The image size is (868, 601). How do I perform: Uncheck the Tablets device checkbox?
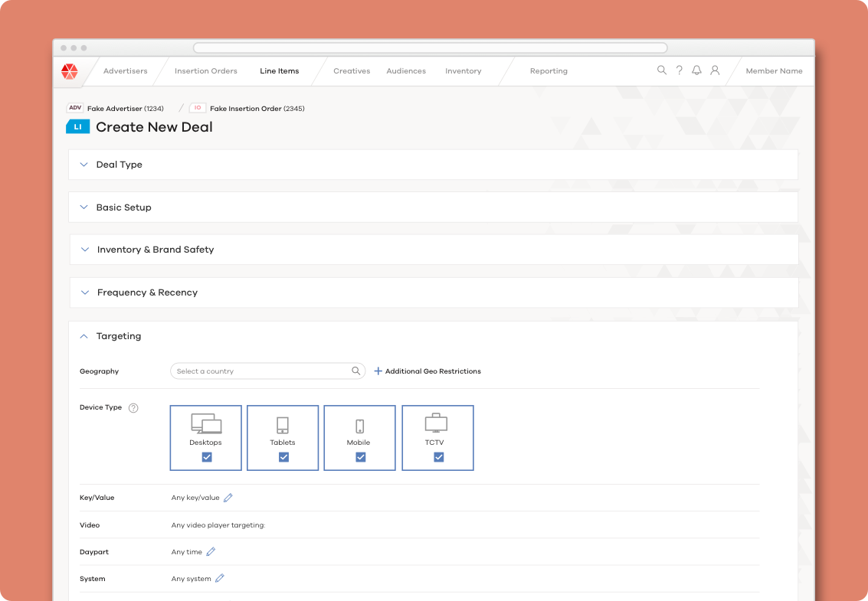click(x=283, y=457)
